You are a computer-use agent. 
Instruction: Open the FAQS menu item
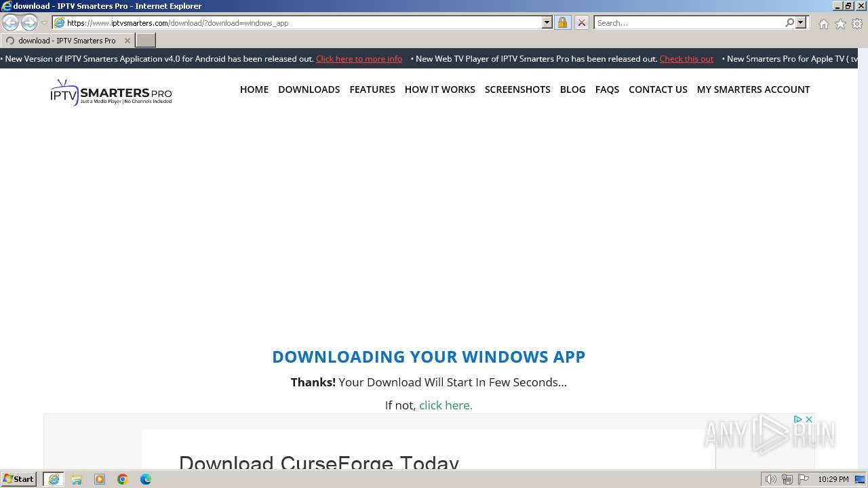click(607, 89)
